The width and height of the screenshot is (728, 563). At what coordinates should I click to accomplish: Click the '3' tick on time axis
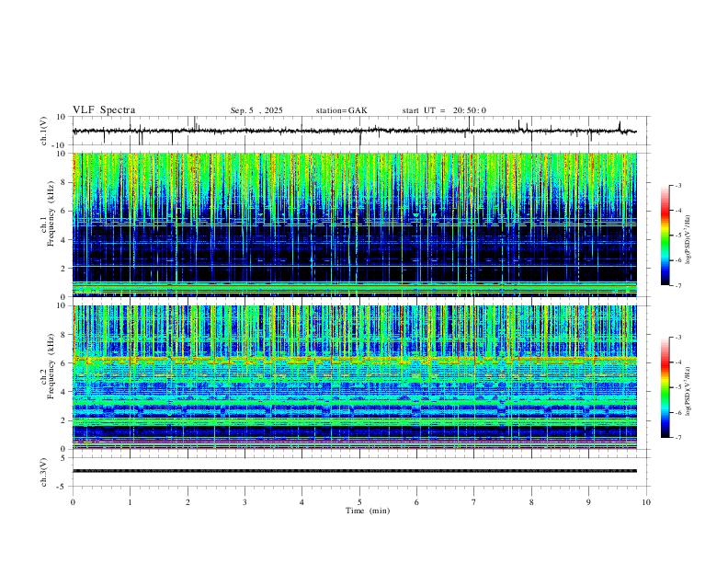[245, 502]
